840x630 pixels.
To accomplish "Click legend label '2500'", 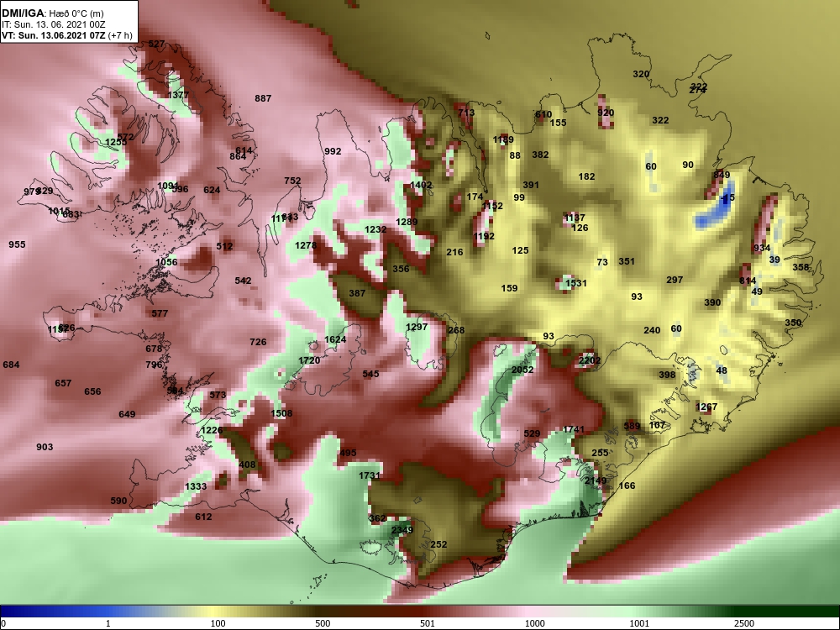I will pyautogui.click(x=744, y=623).
